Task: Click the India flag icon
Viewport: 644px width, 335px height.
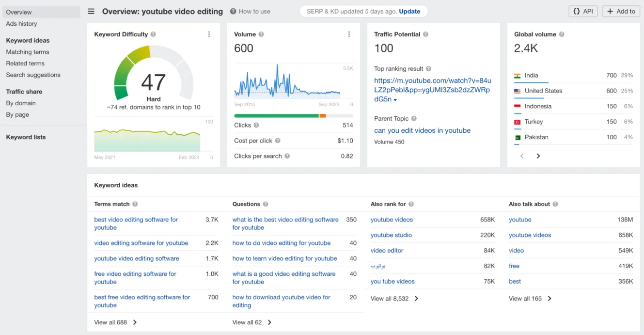Action: [518, 76]
